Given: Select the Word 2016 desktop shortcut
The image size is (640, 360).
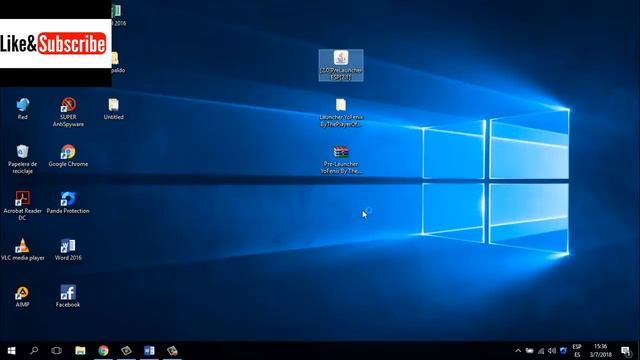Looking at the screenshot, I should tap(68, 249).
